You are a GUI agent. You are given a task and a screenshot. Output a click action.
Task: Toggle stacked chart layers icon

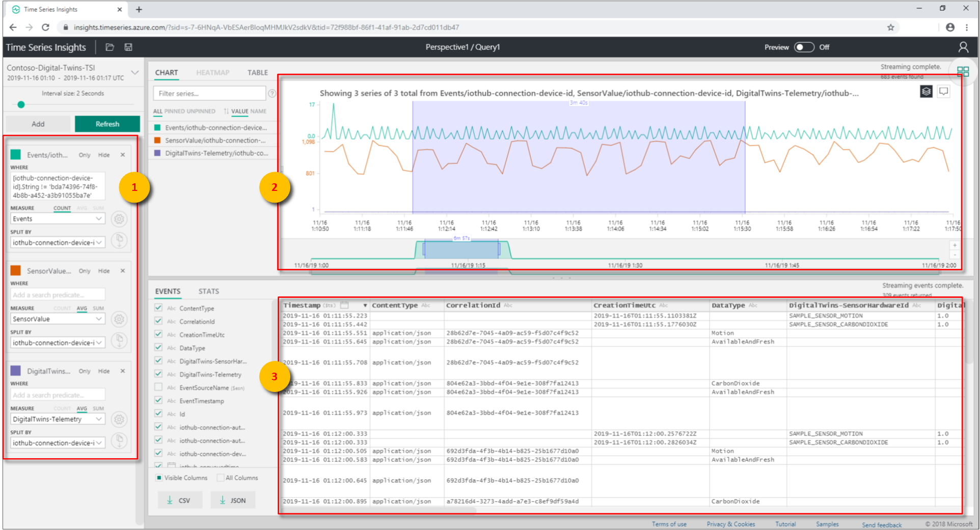(926, 92)
